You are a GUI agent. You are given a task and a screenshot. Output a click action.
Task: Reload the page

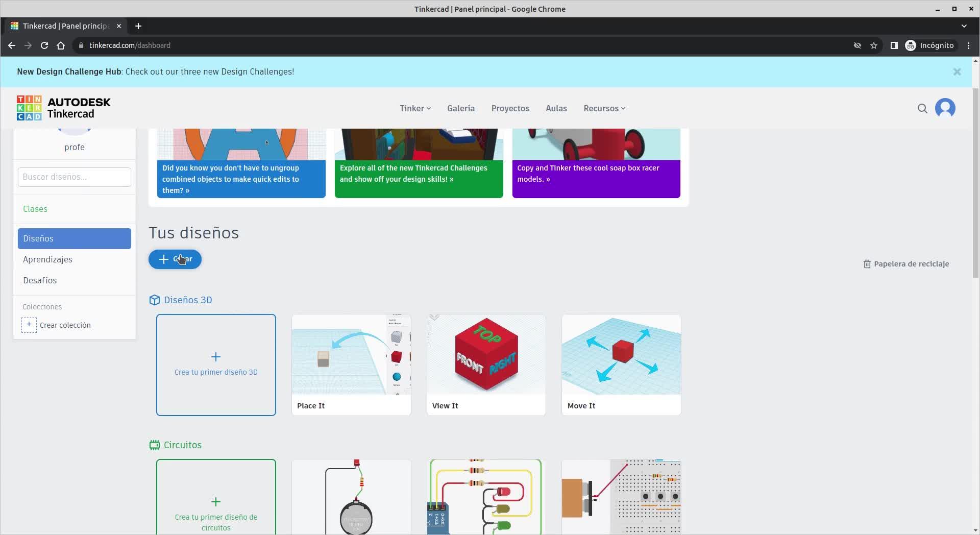(x=44, y=45)
